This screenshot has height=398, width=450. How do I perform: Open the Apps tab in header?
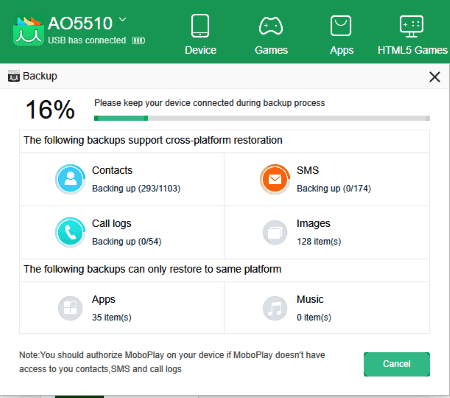pyautogui.click(x=341, y=34)
